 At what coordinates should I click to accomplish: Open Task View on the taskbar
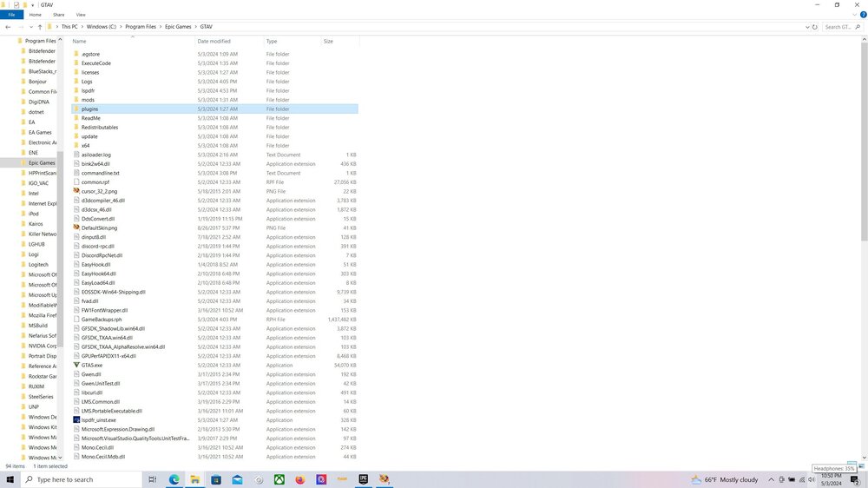tap(152, 479)
